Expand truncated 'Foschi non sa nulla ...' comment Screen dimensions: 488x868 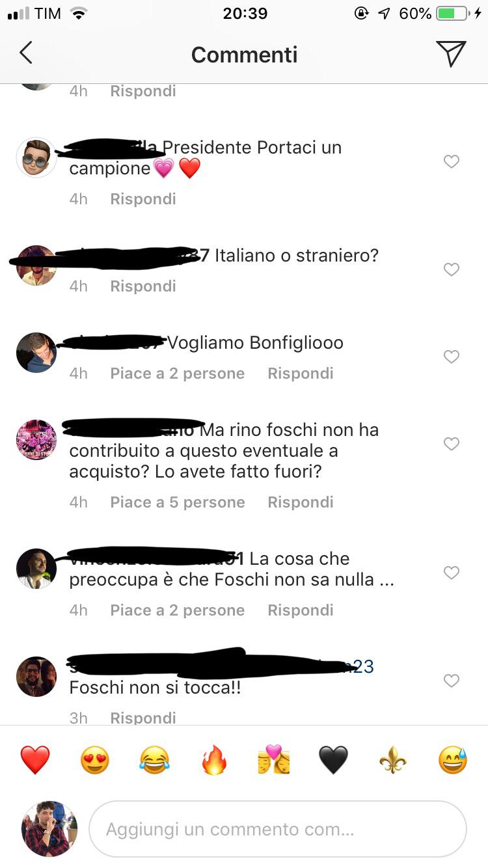click(x=386, y=580)
